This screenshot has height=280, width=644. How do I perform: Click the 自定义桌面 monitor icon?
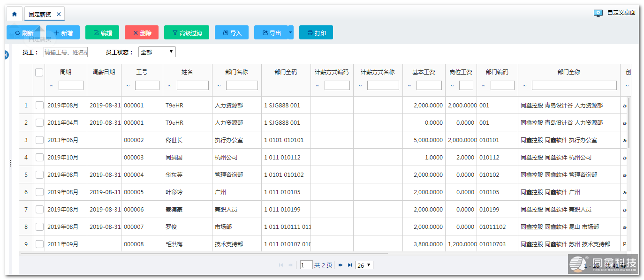(598, 13)
